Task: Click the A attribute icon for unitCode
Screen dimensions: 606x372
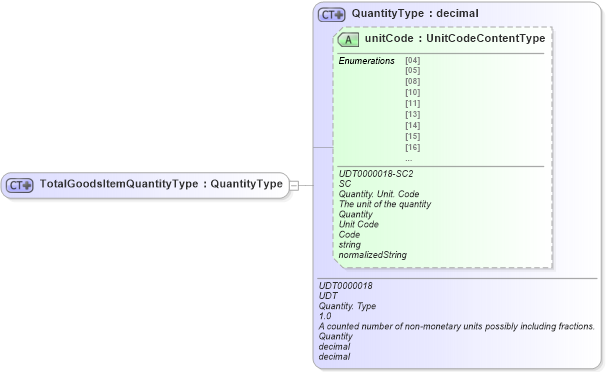Action: click(x=348, y=39)
